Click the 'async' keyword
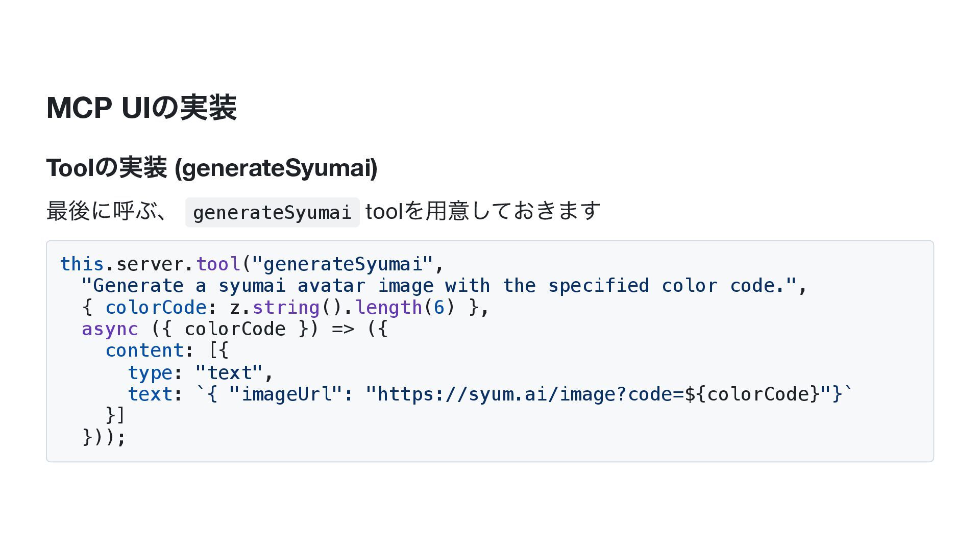 [110, 330]
